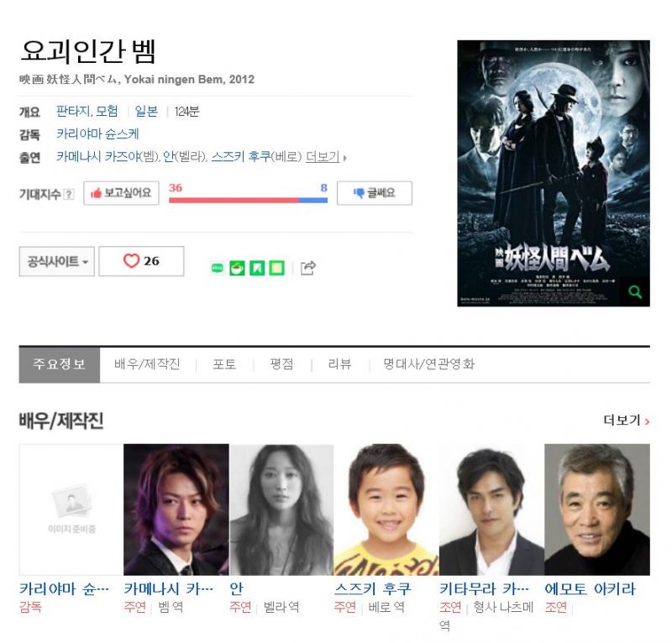
Task: Click the green memo square icon
Action: [276, 268]
